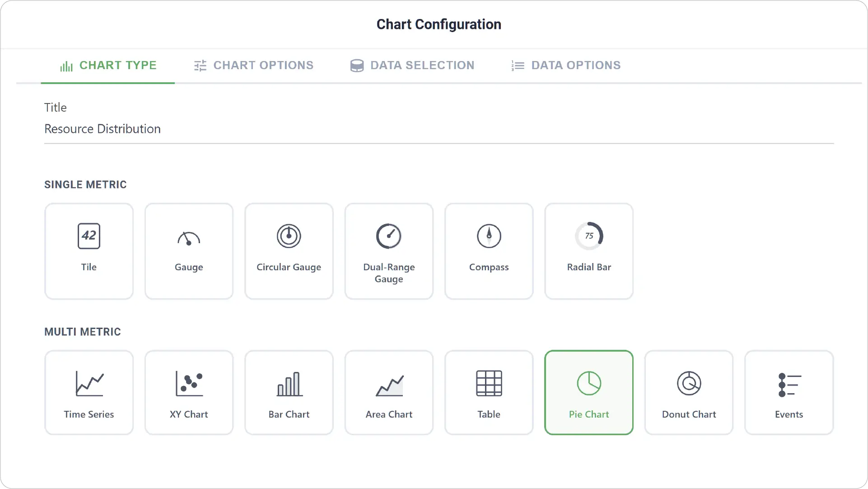The height and width of the screenshot is (489, 868).
Task: Select the Events list chart type
Action: point(789,392)
